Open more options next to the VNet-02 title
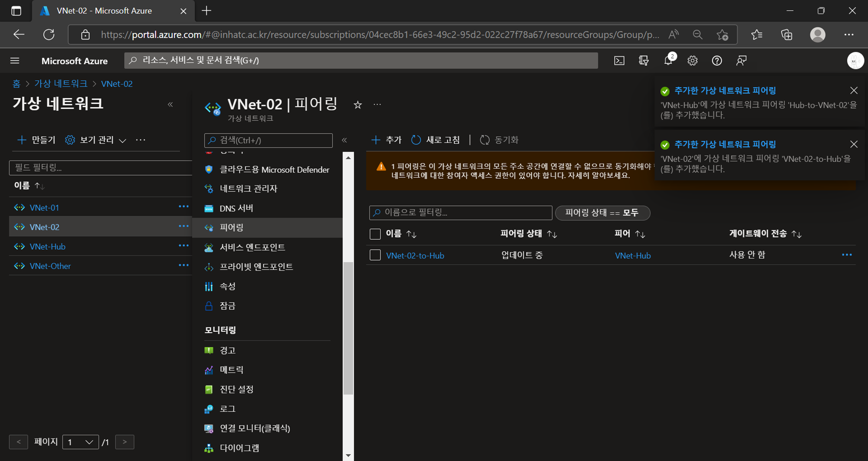This screenshot has height=461, width=868. coord(377,105)
